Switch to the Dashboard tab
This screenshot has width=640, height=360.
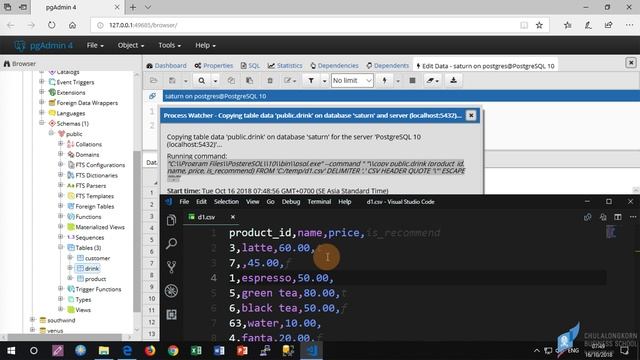pos(166,65)
